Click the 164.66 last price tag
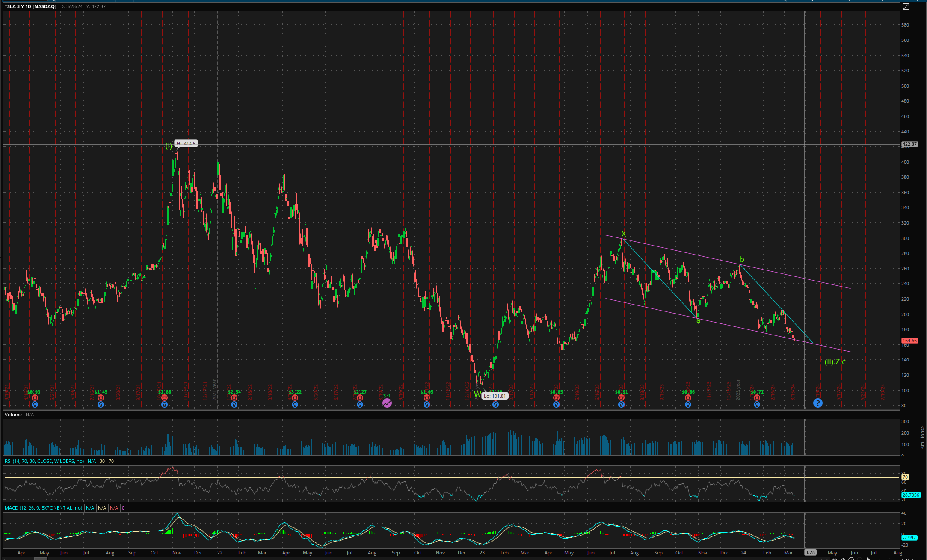This screenshot has height=560, width=927. pos(909,341)
